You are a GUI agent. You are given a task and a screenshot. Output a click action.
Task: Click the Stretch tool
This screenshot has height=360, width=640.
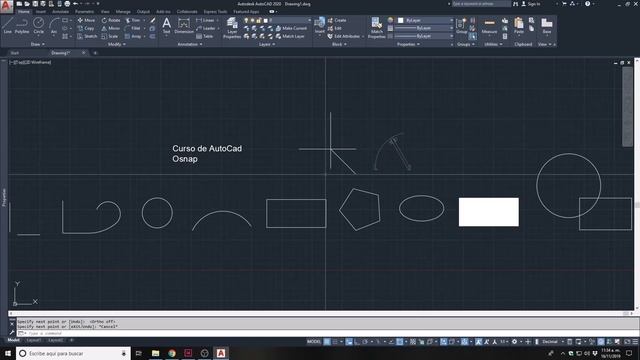coord(87,36)
